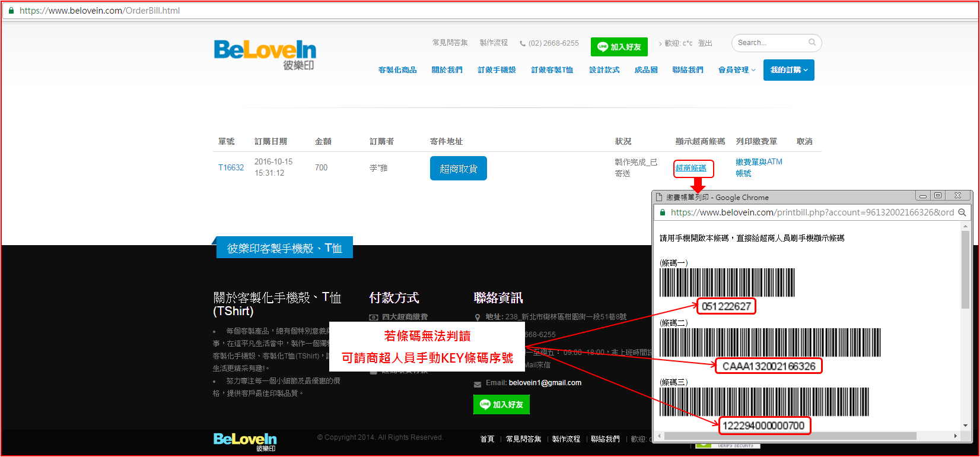Screen dimensions: 980x457
Task: Click the zoom magnifier icon in popup address bar
Action: (x=962, y=212)
